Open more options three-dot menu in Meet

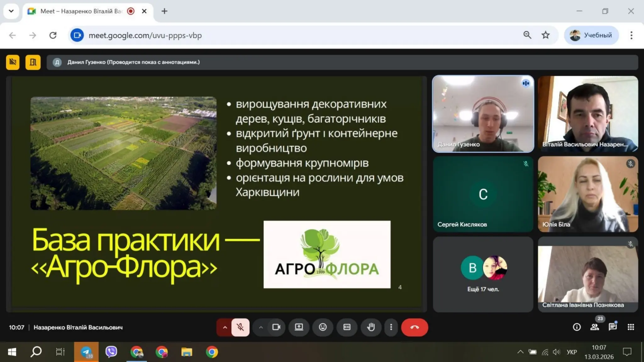(391, 327)
